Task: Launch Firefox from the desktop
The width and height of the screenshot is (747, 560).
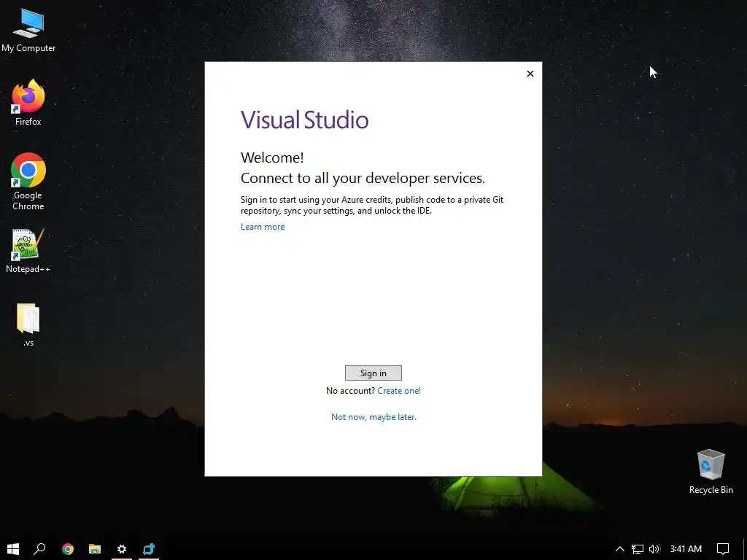Action: coord(28,102)
